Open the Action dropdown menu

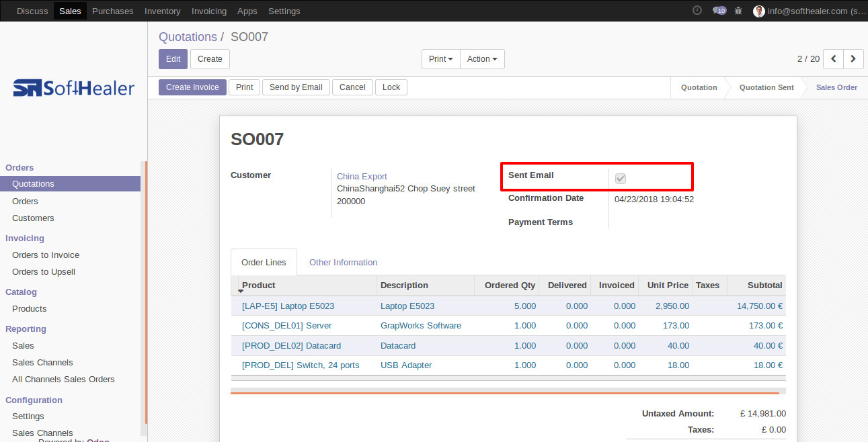[x=482, y=59]
